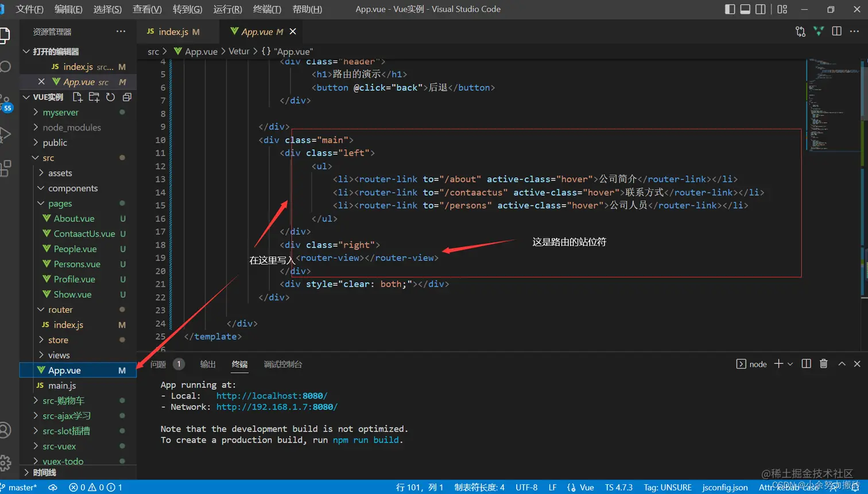Open the 192.168.1.7:8080 network link

click(277, 407)
